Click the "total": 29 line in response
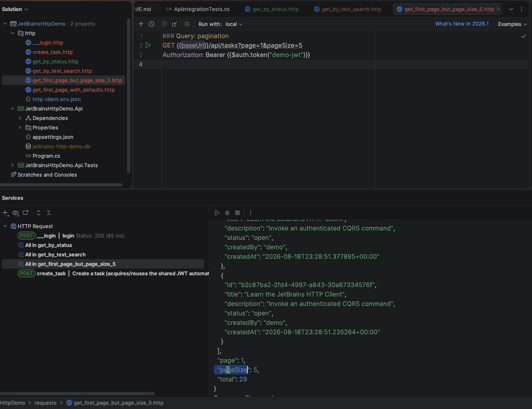This screenshot has width=532, height=409. (x=232, y=379)
